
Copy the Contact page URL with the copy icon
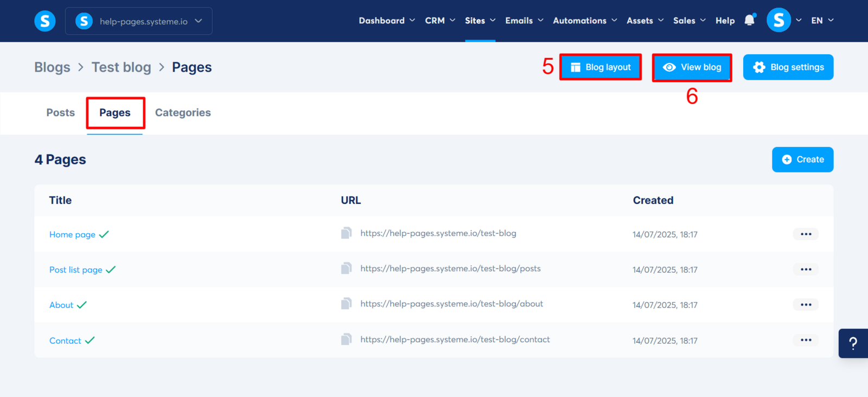point(346,340)
